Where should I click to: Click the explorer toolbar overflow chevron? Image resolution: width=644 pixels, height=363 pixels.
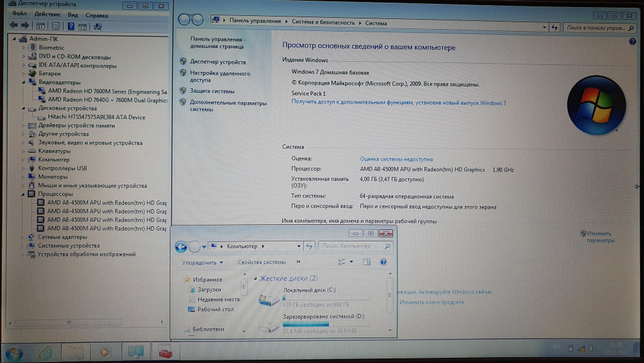(299, 262)
